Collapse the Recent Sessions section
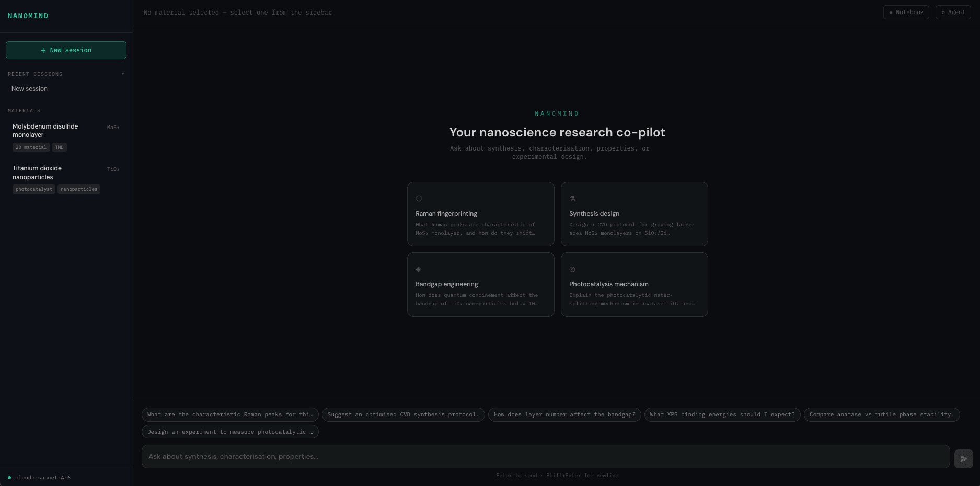 [123, 74]
